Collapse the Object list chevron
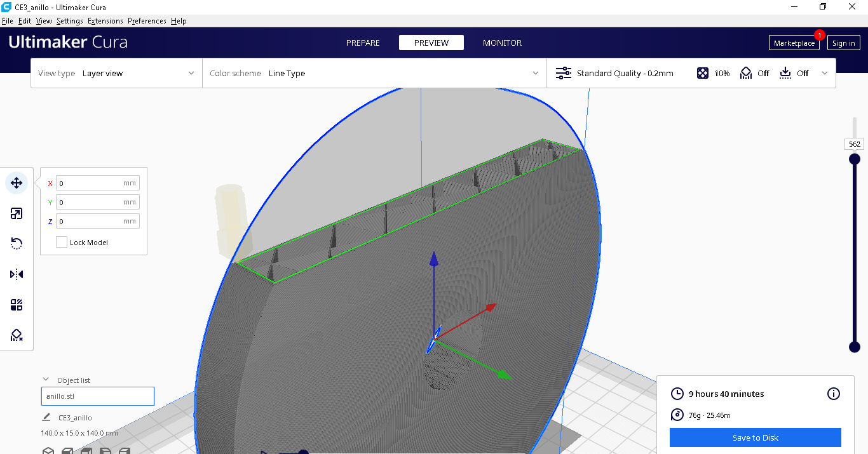Viewport: 868px width, 454px height. pos(46,380)
